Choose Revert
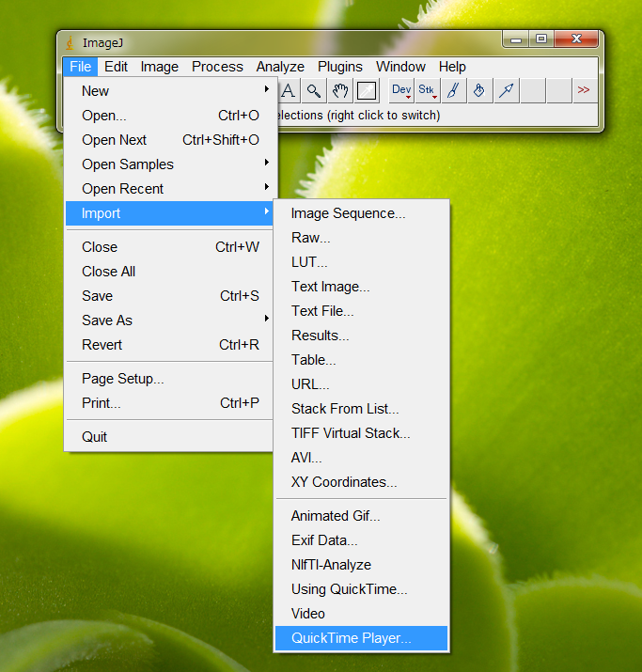This screenshot has height=672, width=642. (169, 345)
